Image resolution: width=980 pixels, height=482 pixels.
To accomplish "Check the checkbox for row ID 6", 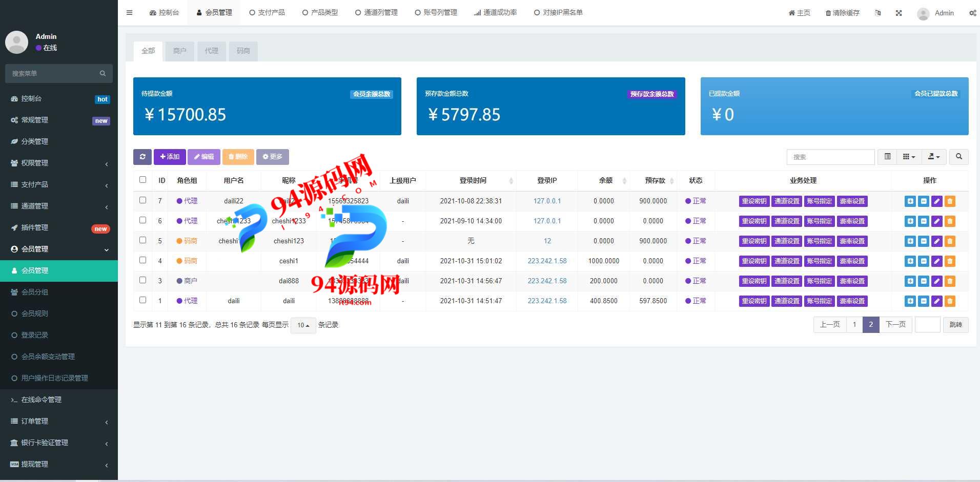I will coord(142,220).
